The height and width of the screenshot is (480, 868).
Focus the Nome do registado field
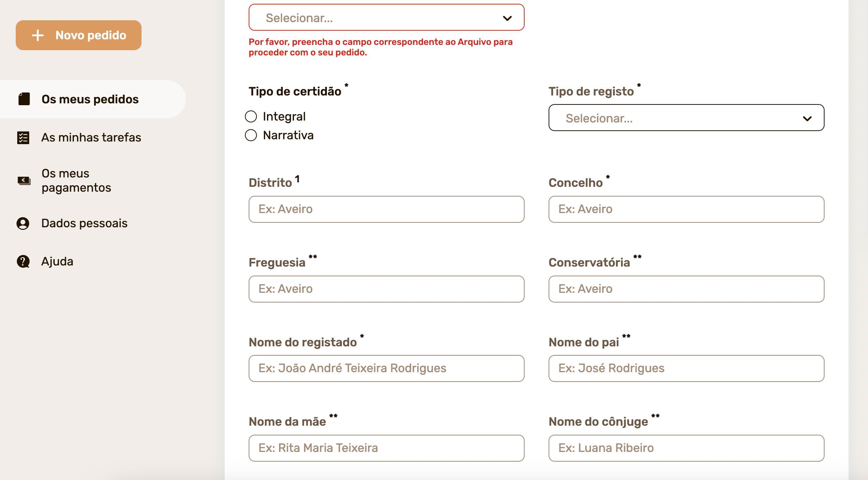coord(386,368)
